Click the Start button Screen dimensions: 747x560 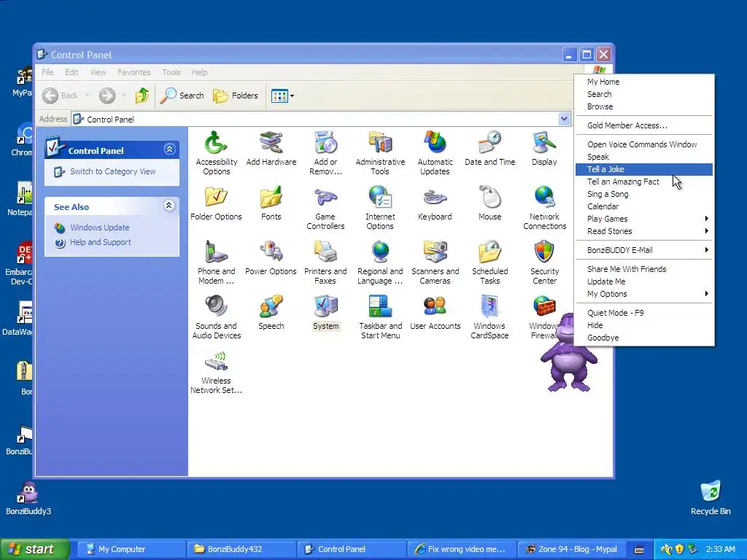34,549
